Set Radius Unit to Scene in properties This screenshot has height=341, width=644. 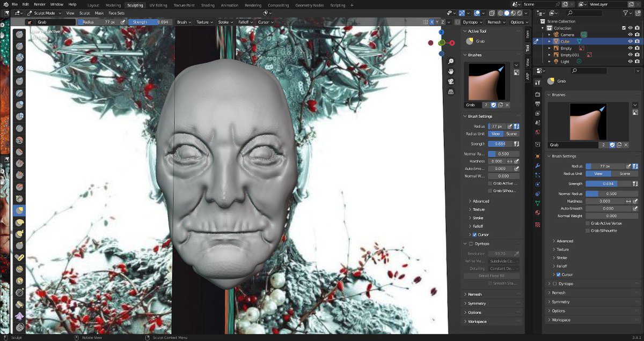click(x=625, y=174)
